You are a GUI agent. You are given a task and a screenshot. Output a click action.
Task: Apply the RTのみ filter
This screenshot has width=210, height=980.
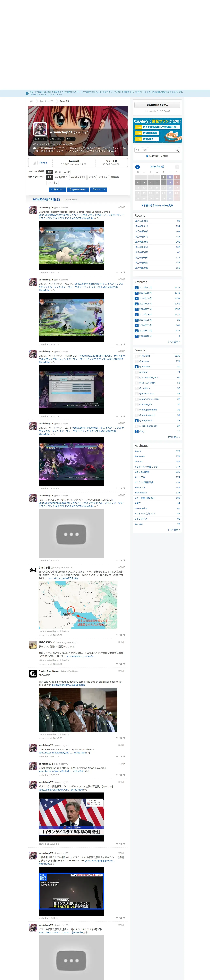[x=92, y=177]
